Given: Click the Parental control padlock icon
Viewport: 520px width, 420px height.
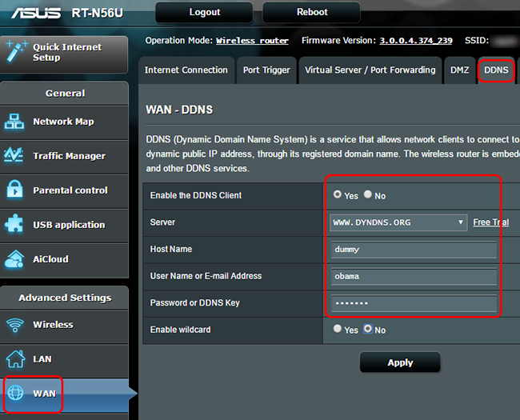Looking at the screenshot, I should [15, 189].
